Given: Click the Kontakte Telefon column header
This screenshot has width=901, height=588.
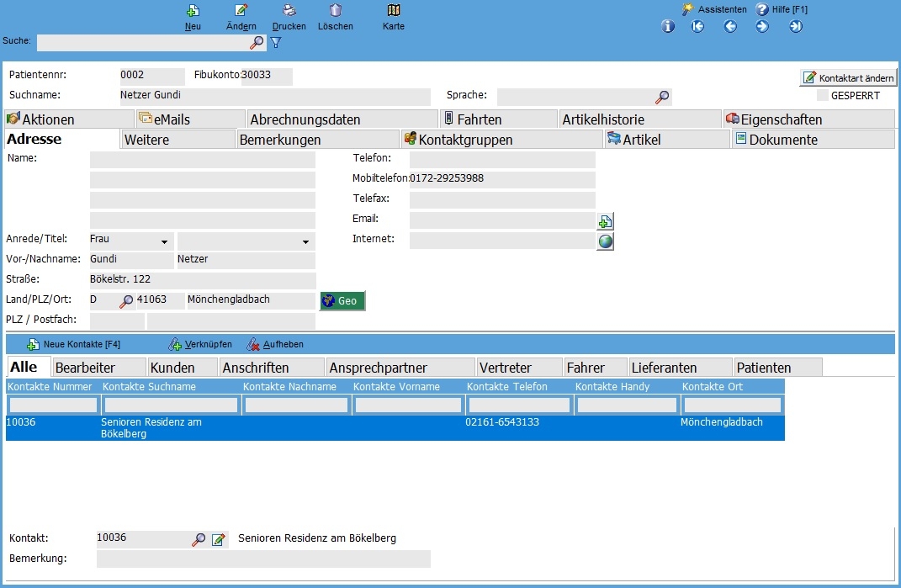Looking at the screenshot, I should 519,387.
